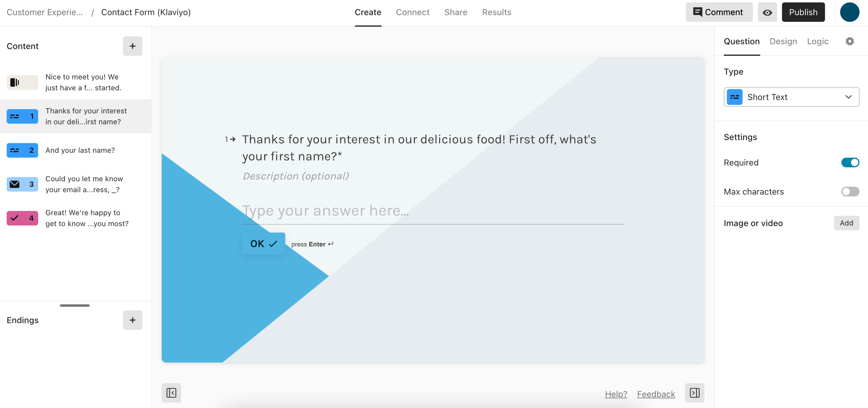Select welcome screen icon in content list
868x408 pixels.
[x=22, y=82]
